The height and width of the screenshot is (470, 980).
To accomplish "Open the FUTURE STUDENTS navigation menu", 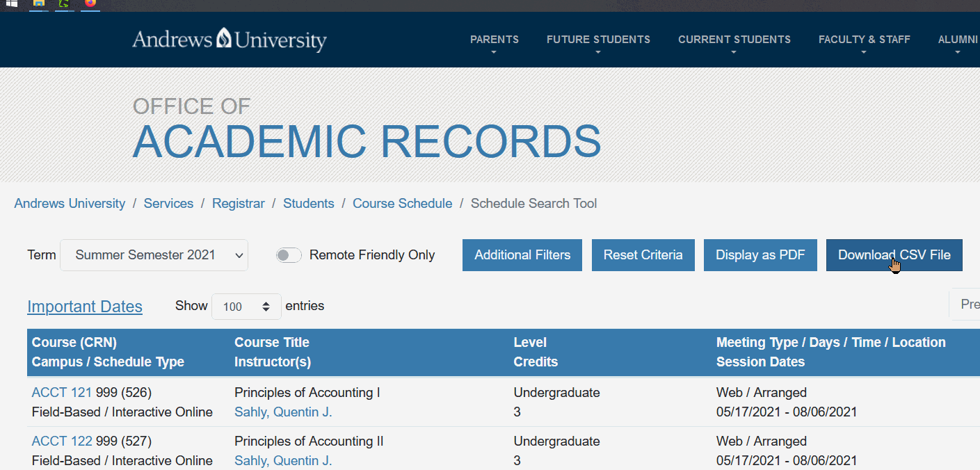I will (598, 40).
